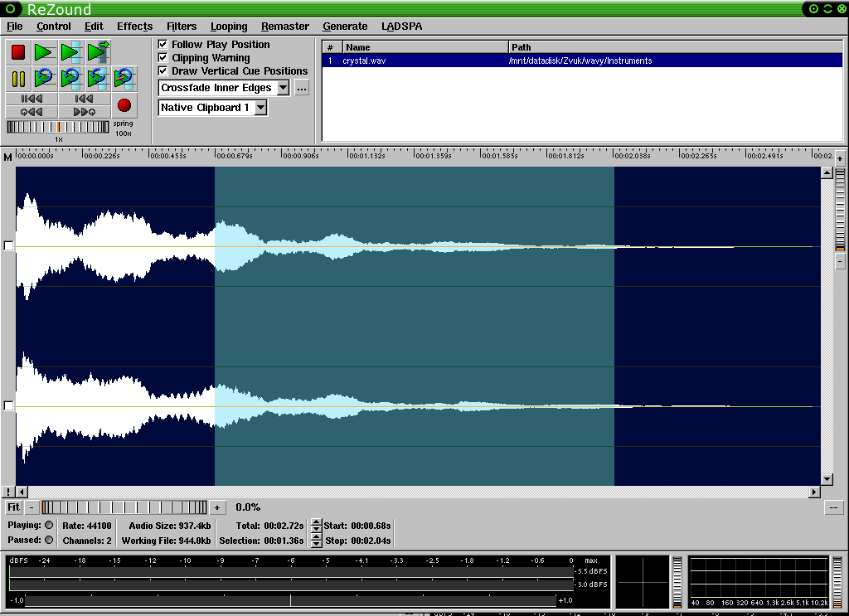849x616 pixels.
Task: Disable Clipping Warning checkbox
Action: pyautogui.click(x=163, y=57)
